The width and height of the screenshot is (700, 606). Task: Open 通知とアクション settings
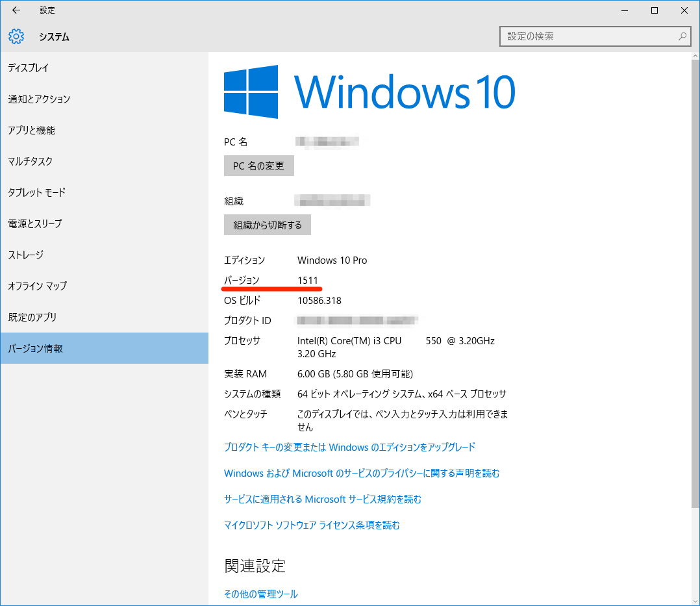tap(105, 99)
